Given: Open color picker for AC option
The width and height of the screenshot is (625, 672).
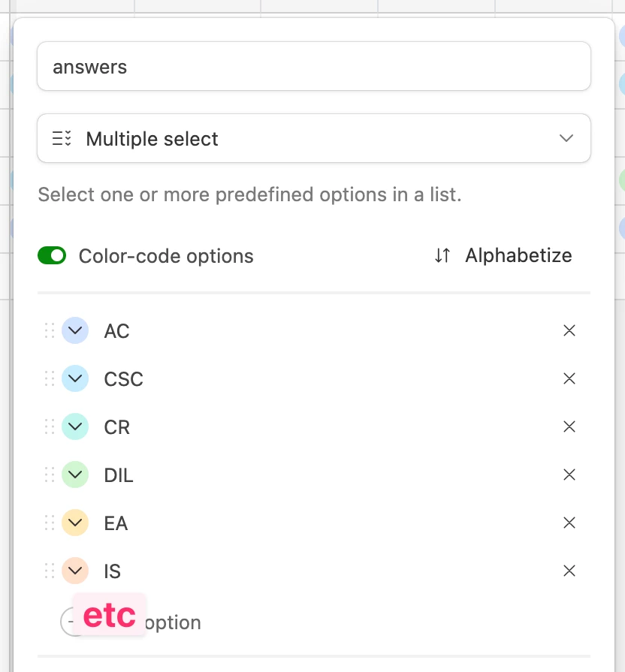Looking at the screenshot, I should tap(75, 330).
